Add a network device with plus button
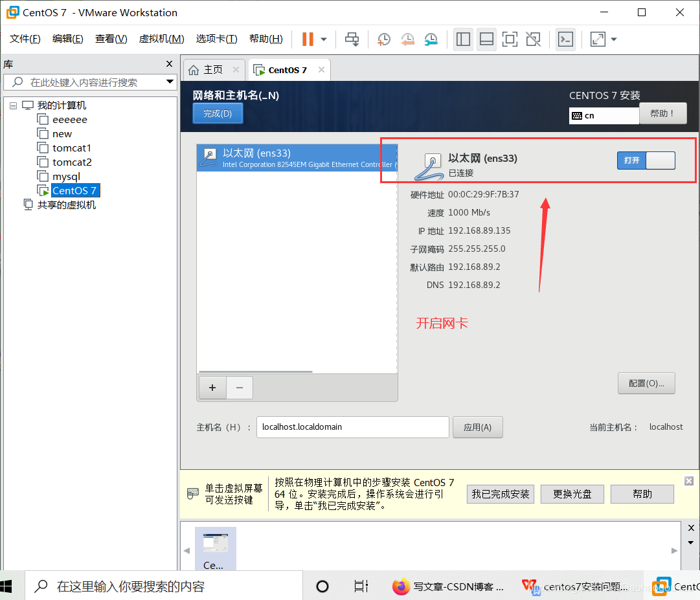Screen dimensions: 700x600 (212, 388)
